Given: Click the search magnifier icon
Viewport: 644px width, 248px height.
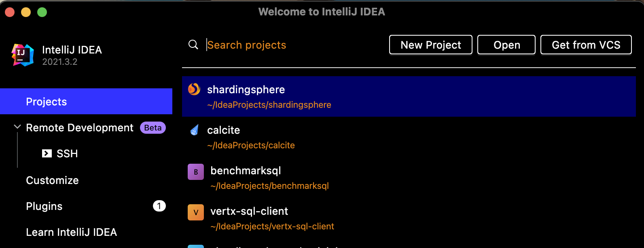Looking at the screenshot, I should (x=193, y=45).
